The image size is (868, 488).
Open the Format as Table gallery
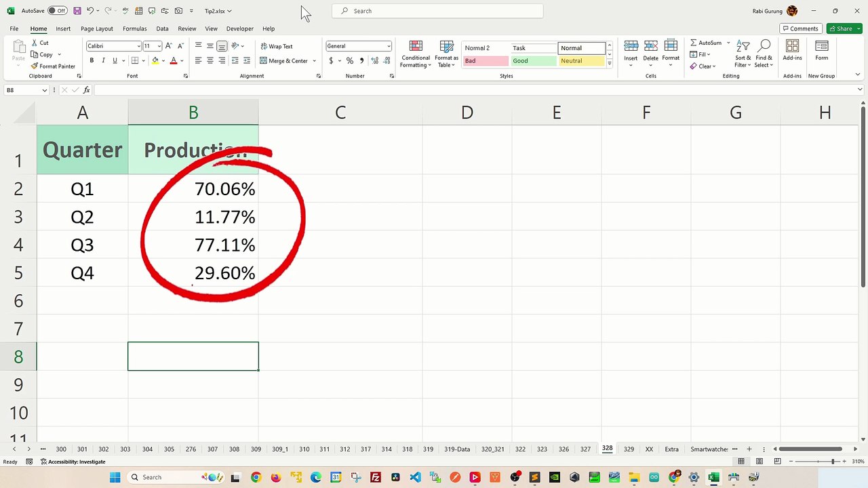click(x=446, y=54)
